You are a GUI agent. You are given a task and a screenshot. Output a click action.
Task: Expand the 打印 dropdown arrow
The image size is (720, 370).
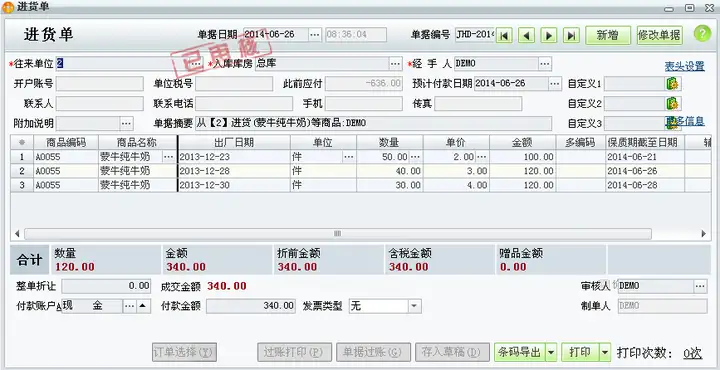[x=605, y=353]
